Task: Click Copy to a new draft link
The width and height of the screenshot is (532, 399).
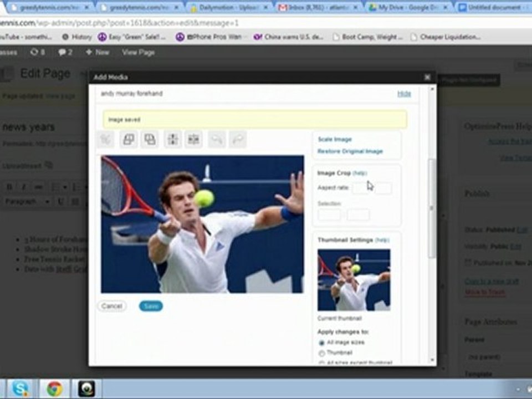Action: point(492,281)
